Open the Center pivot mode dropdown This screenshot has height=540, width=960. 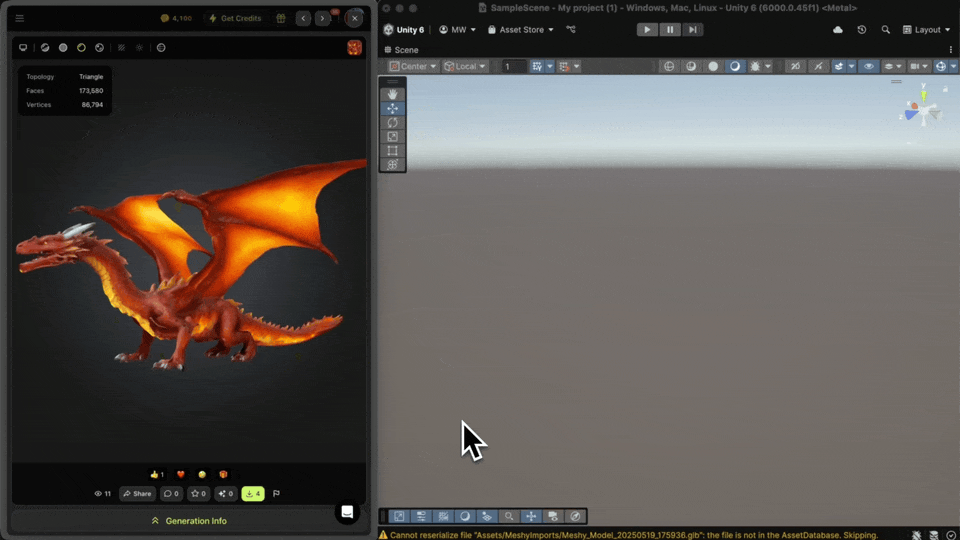(413, 66)
